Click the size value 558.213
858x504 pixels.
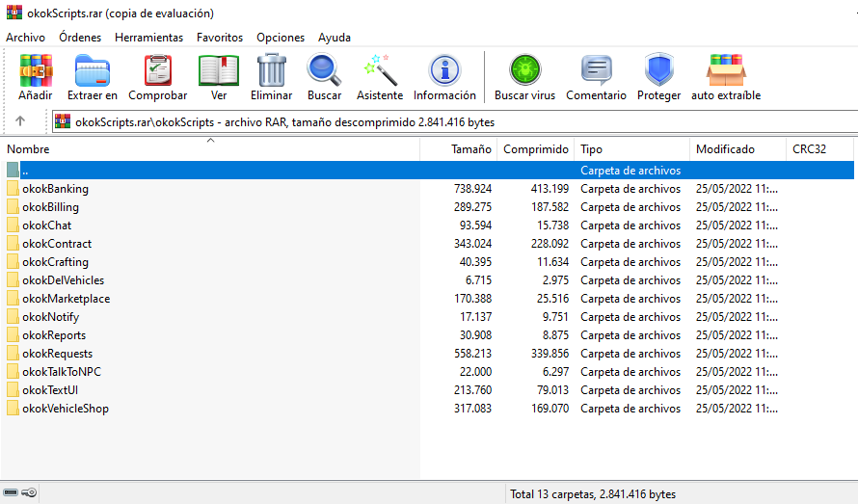(x=472, y=354)
